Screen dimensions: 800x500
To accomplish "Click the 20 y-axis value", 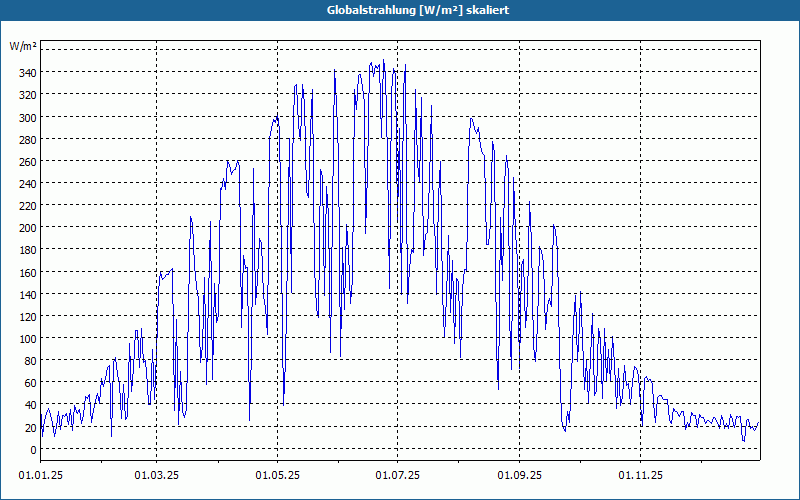I will coord(31,428).
